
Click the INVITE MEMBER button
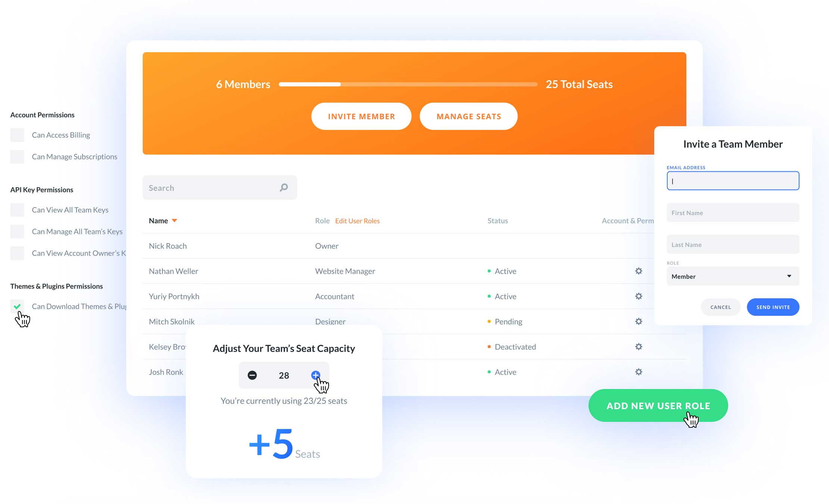tap(362, 116)
